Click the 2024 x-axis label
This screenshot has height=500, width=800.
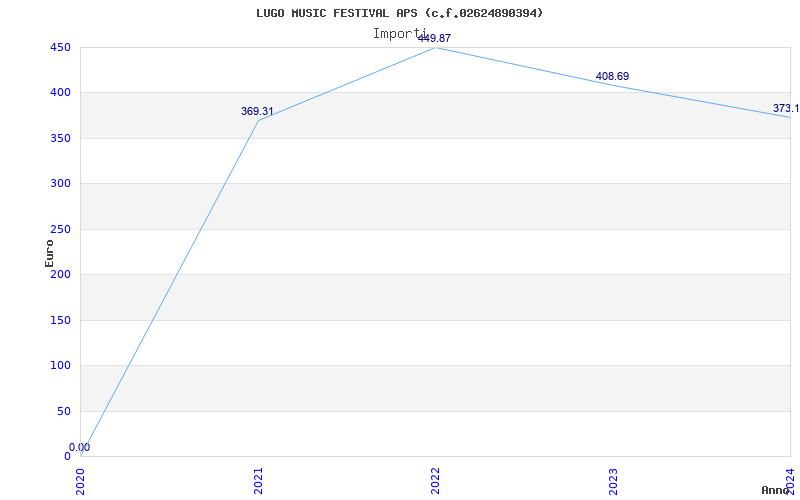(790, 481)
